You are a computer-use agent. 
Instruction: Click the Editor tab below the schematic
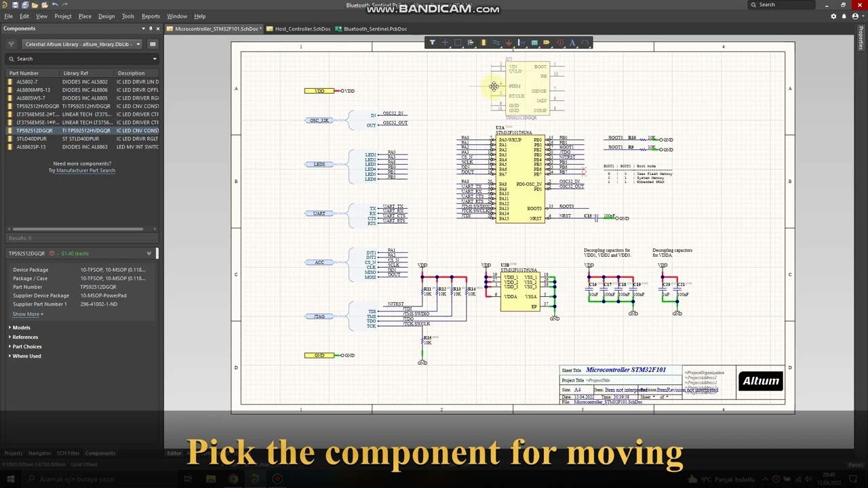click(x=174, y=453)
